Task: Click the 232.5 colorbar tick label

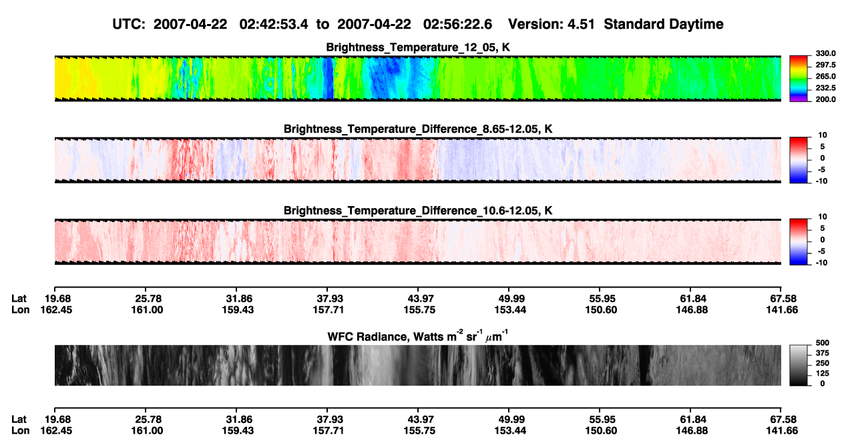Action: 825,88
